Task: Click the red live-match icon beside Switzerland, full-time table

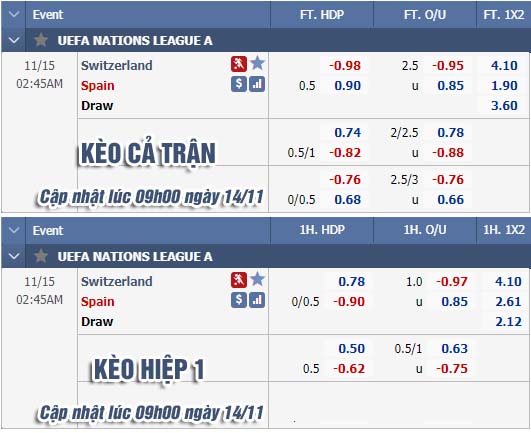Action: click(239, 64)
